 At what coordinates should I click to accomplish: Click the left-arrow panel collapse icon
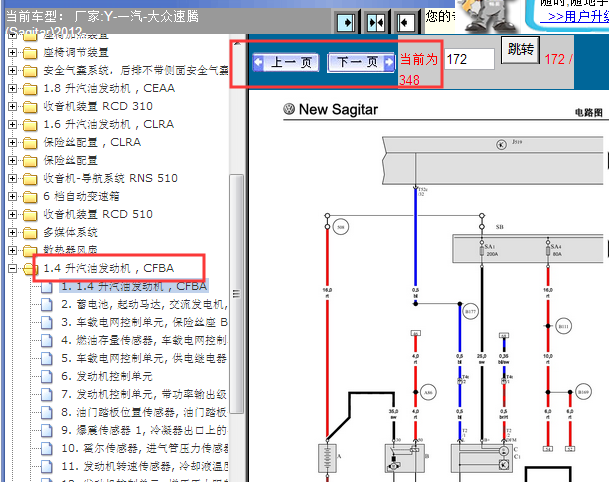click(405, 23)
